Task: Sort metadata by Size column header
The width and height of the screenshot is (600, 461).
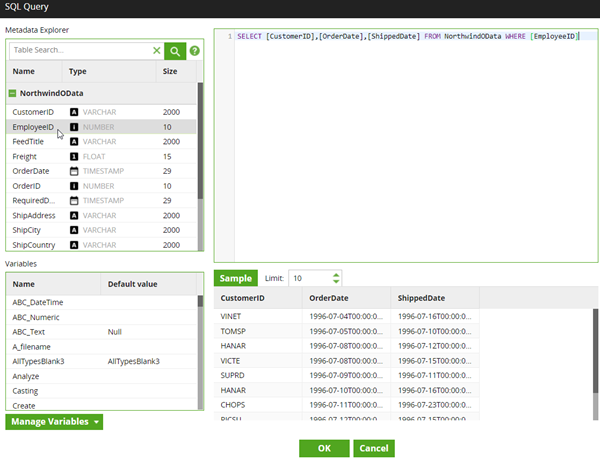Action: (176, 71)
